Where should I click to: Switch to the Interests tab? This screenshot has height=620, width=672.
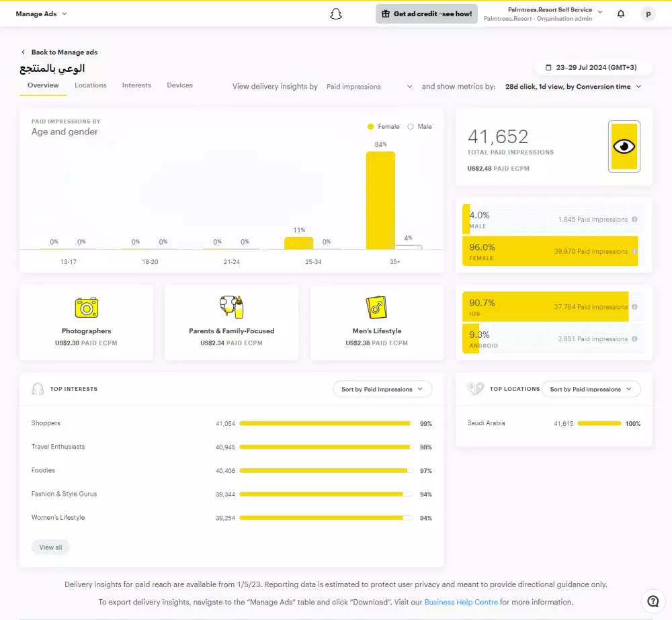point(136,85)
